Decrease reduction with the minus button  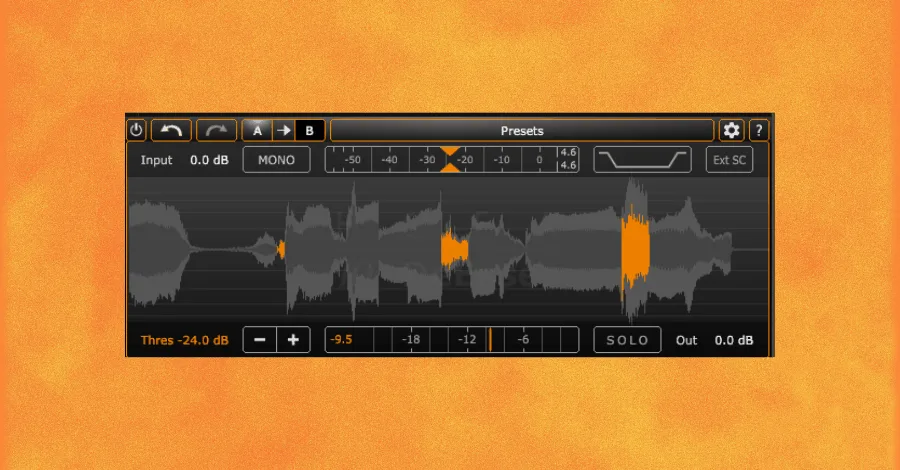260,340
